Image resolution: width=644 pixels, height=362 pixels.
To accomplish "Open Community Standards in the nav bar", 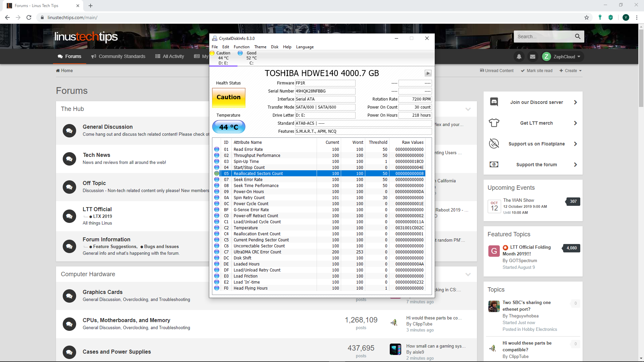I will tap(118, 56).
